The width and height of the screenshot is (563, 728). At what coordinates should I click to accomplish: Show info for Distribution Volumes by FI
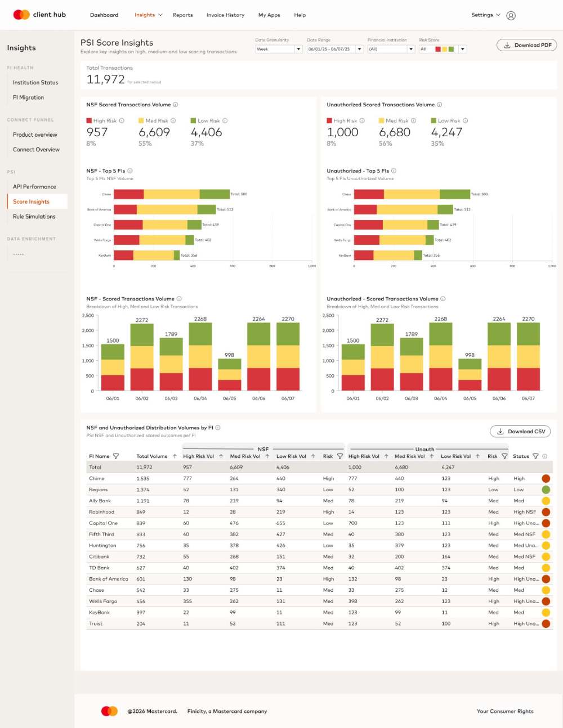click(x=218, y=428)
